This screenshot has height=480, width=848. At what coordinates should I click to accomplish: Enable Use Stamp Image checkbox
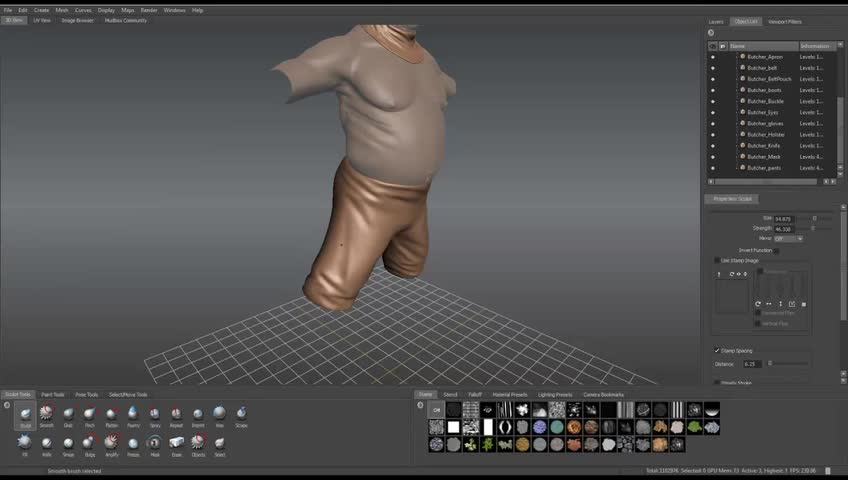pyautogui.click(x=717, y=261)
